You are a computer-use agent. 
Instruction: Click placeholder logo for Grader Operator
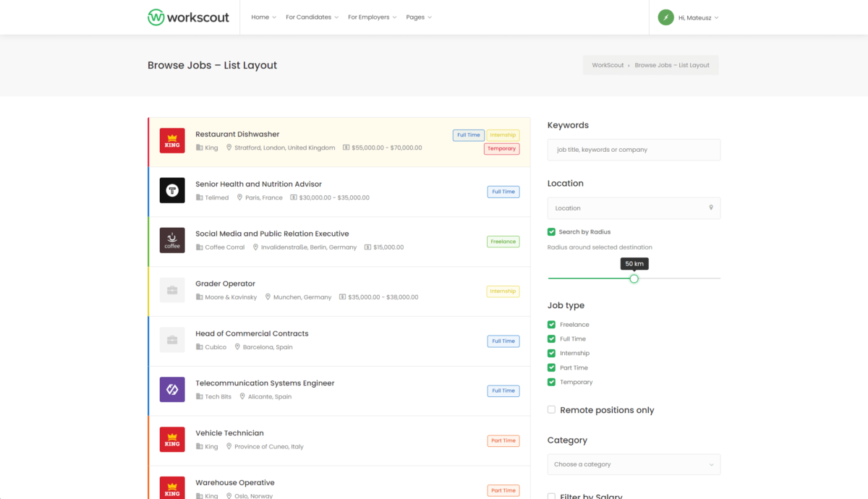(172, 290)
